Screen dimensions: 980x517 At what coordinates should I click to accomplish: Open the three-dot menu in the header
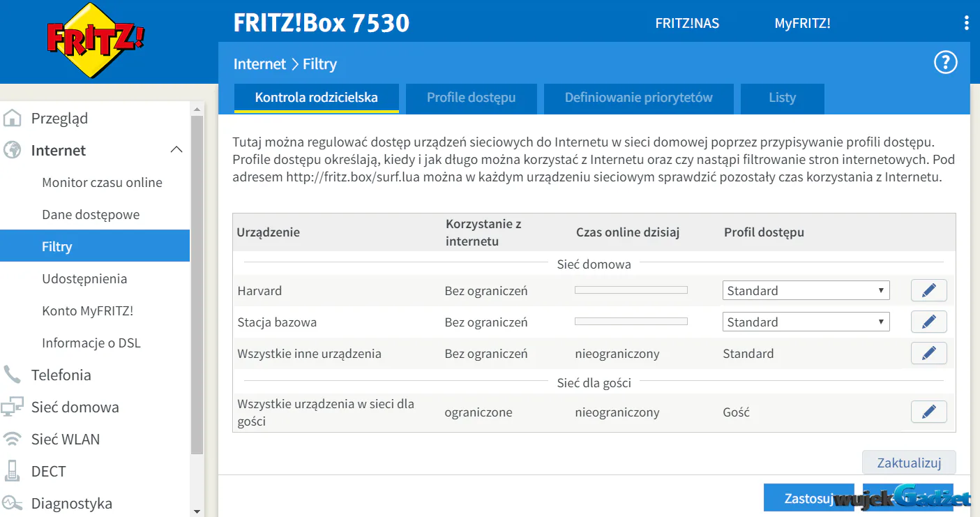[966, 23]
